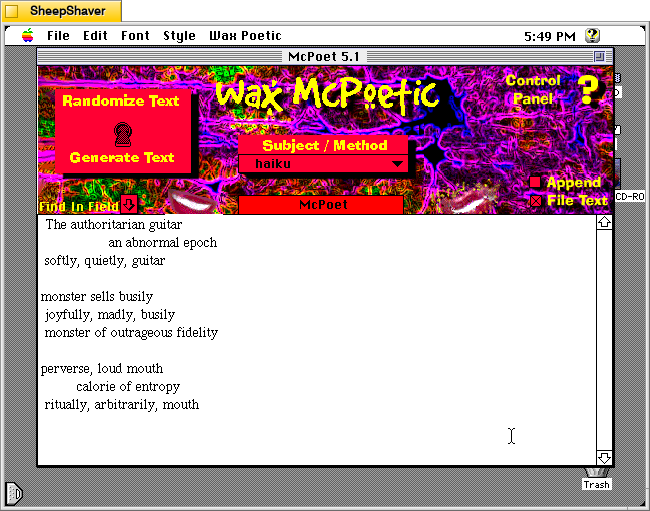Click the Wax McPoetic logo

pos(327,96)
